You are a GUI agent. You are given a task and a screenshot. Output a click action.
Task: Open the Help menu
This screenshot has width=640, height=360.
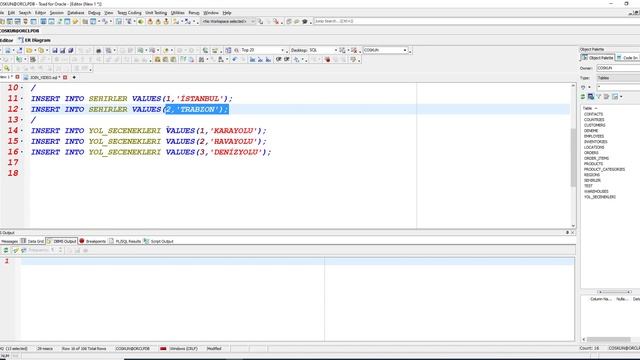pos(227,13)
